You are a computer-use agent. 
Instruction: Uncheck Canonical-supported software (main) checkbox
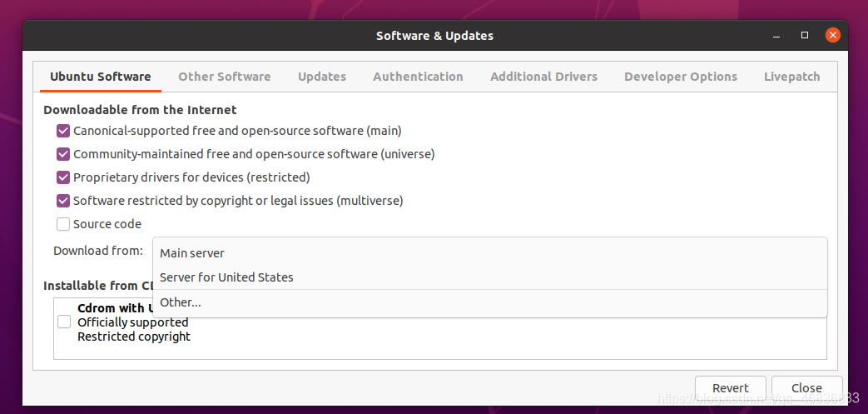[x=63, y=131]
